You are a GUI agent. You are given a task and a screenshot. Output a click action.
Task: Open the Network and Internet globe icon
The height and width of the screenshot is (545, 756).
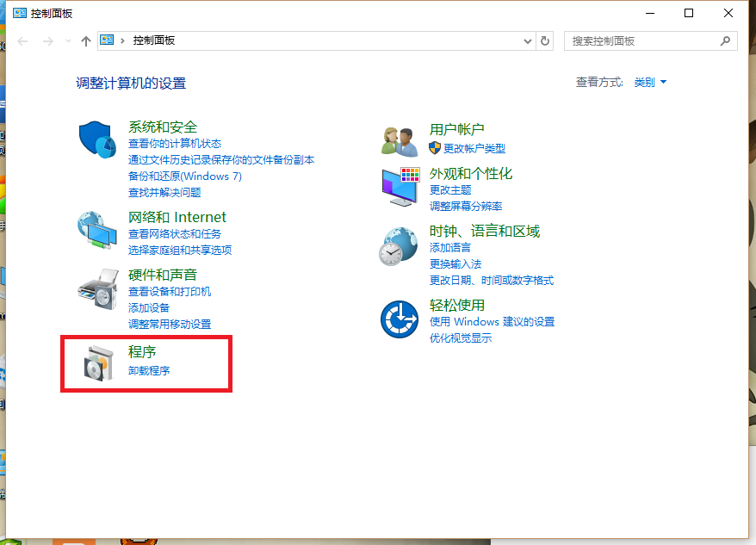[x=97, y=230]
